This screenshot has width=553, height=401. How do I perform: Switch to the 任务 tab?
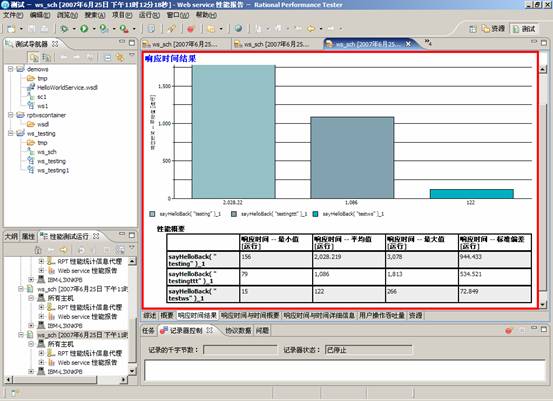click(x=148, y=330)
